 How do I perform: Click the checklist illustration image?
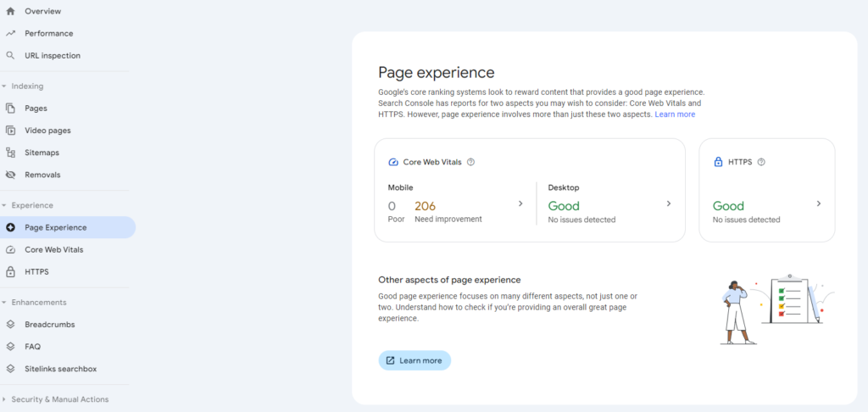click(x=776, y=309)
